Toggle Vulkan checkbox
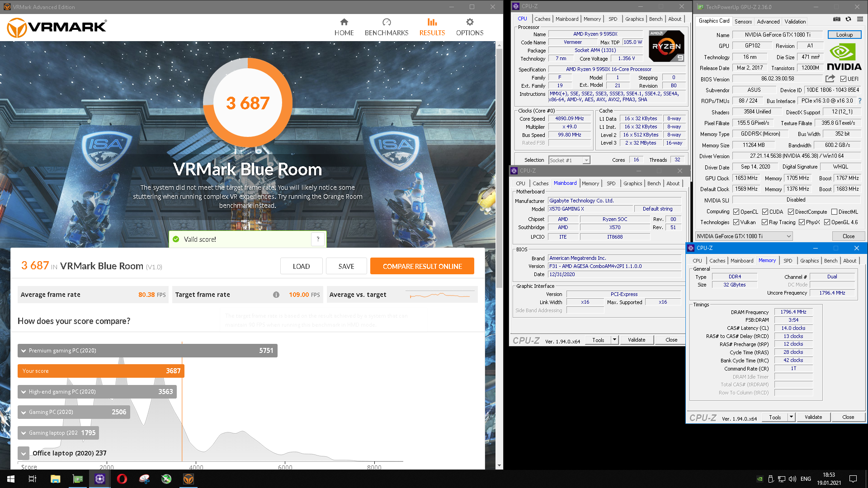 pos(736,222)
